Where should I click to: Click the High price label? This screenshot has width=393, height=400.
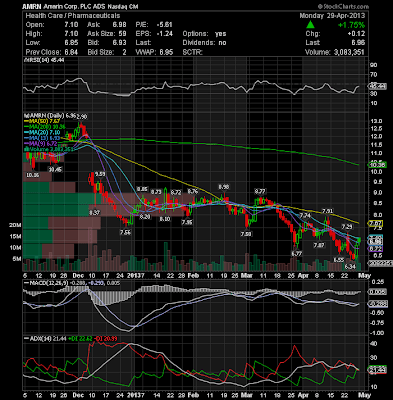[34, 34]
